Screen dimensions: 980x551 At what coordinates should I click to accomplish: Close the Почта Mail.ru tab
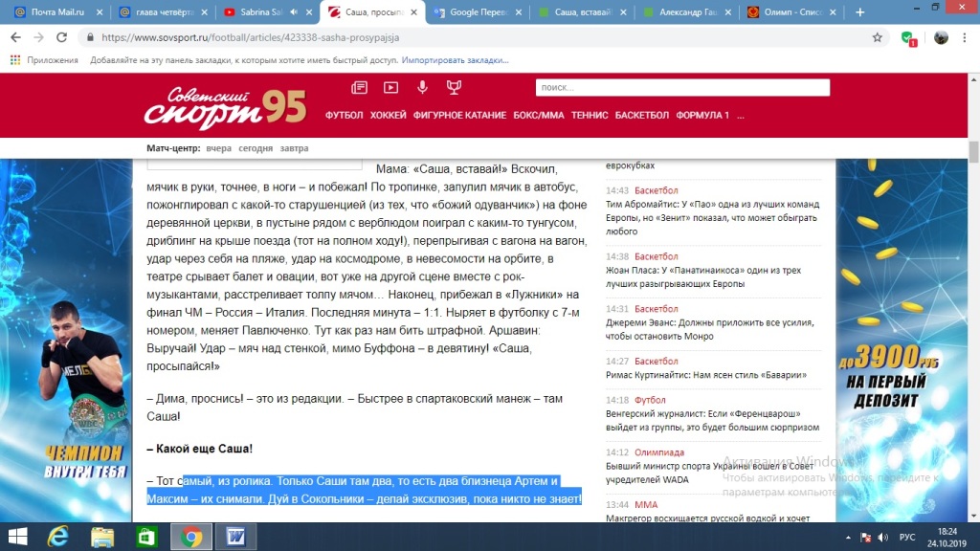coord(100,11)
